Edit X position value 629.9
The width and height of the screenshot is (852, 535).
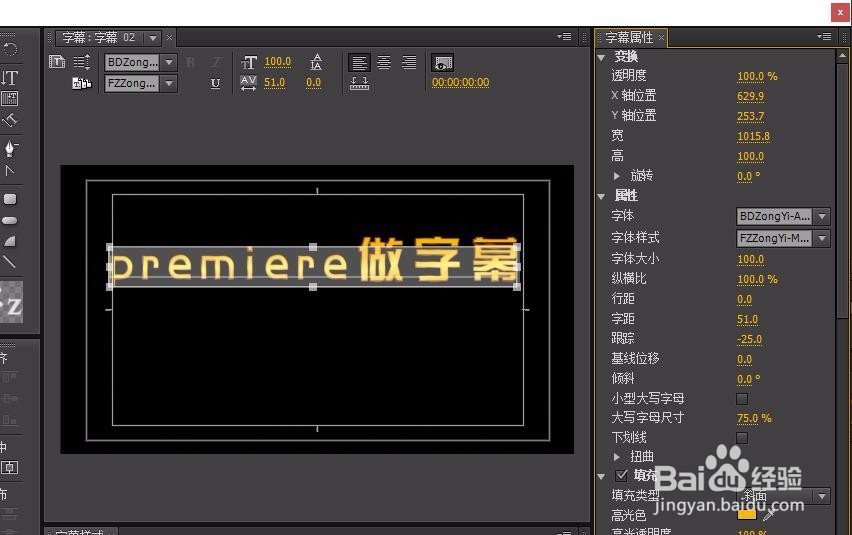click(x=750, y=97)
